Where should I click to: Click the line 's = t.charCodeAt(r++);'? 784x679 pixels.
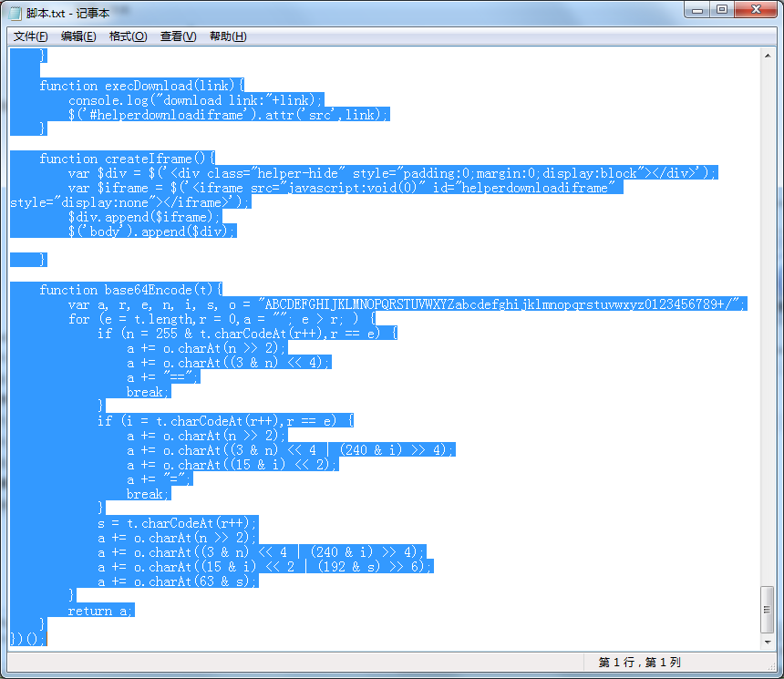coord(178,523)
